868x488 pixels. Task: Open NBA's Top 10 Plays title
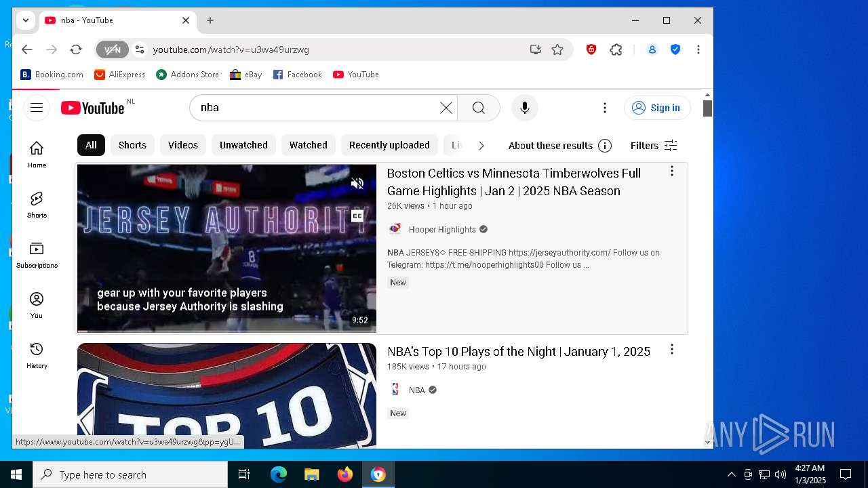click(519, 351)
